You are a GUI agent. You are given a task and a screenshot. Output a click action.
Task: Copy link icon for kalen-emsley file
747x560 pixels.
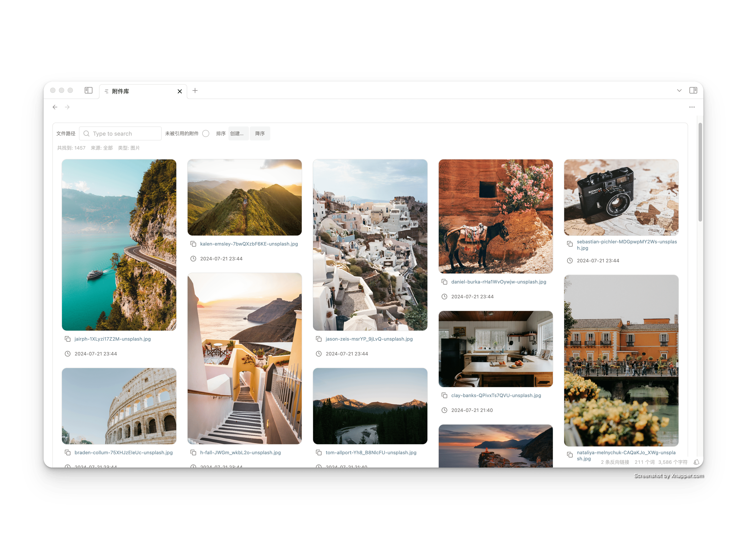(193, 244)
